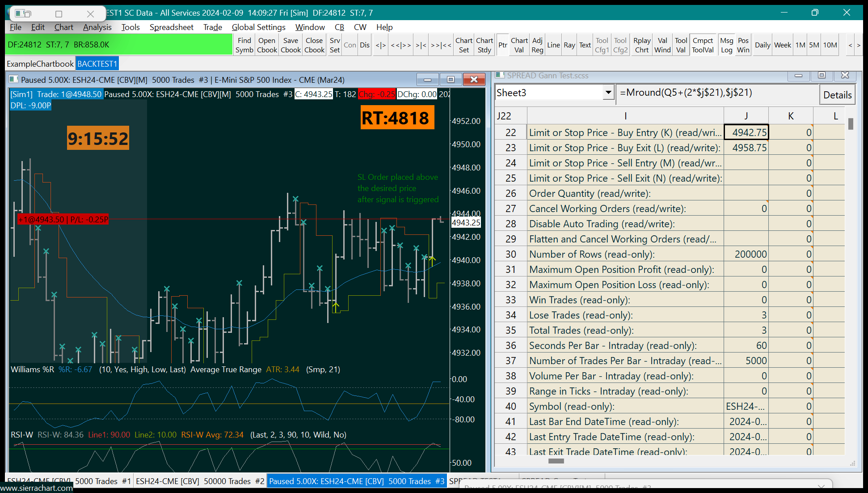
Task: Click Save Chartbook in the toolbar
Action: pos(291,45)
